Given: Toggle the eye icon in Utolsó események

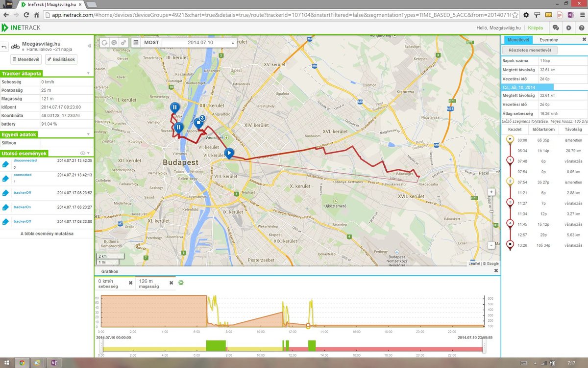Looking at the screenshot, I should [x=83, y=154].
